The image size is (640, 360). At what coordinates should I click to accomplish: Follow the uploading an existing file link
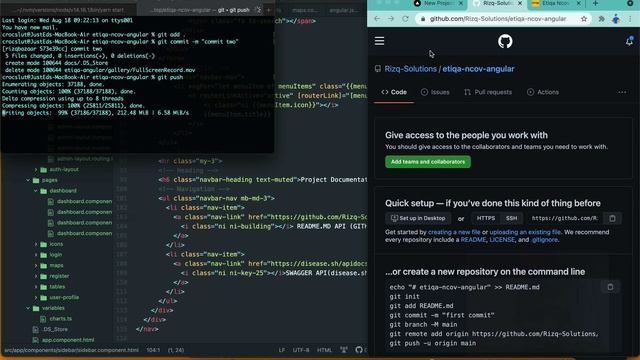click(525, 232)
